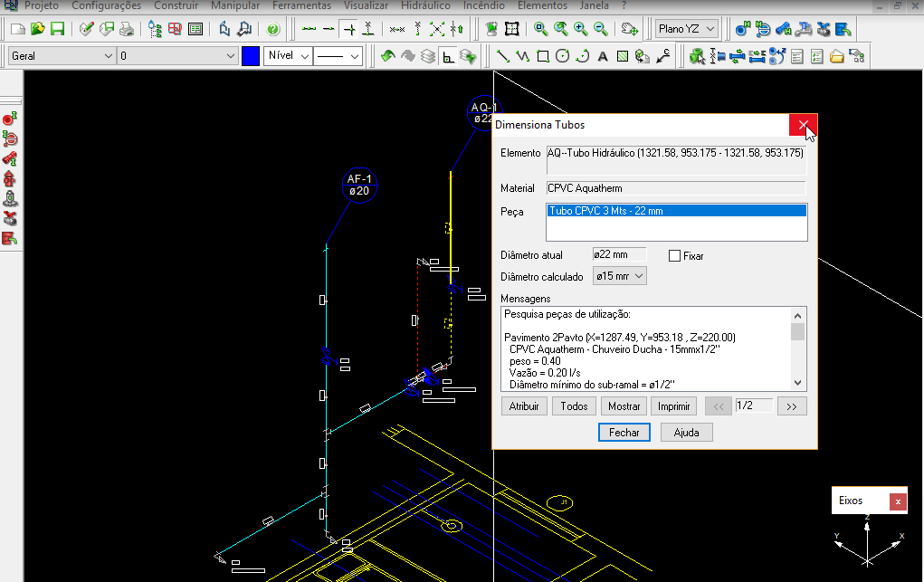Click the green undo arrow icon

pyautogui.click(x=387, y=56)
